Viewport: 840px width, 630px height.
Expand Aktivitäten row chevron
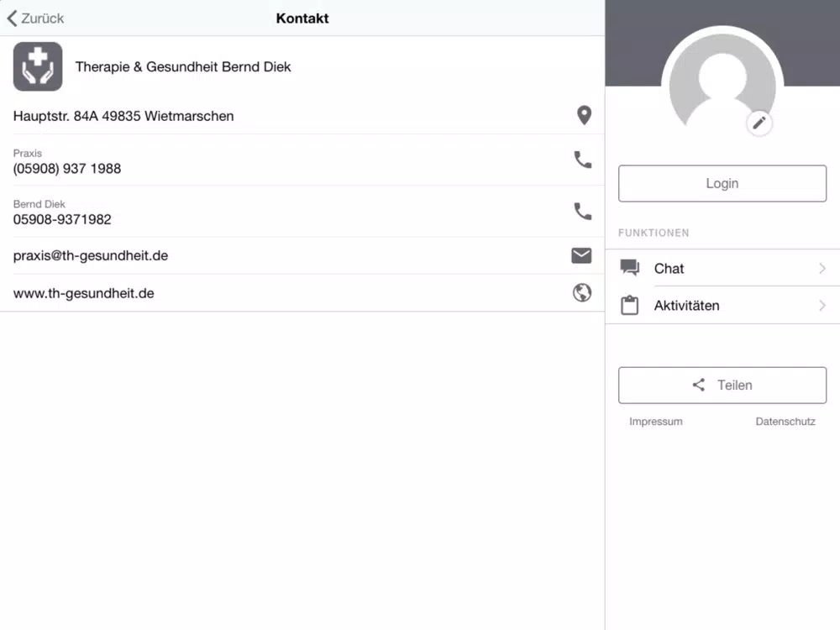[x=822, y=306]
